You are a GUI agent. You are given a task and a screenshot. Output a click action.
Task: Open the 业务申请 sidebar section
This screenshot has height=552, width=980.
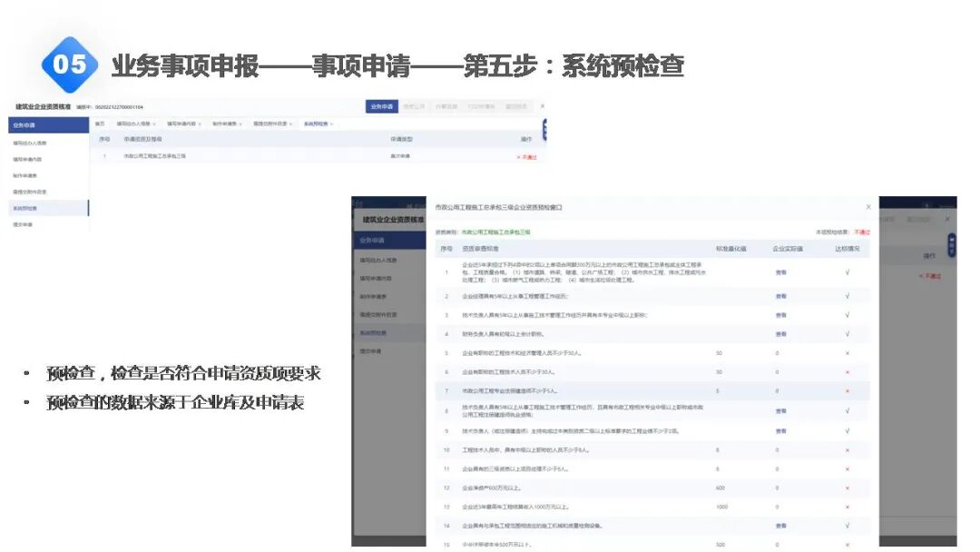point(27,124)
